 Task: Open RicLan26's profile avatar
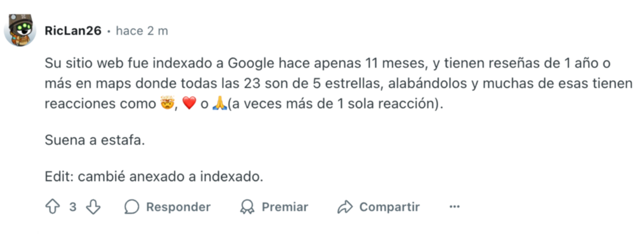click(x=20, y=30)
